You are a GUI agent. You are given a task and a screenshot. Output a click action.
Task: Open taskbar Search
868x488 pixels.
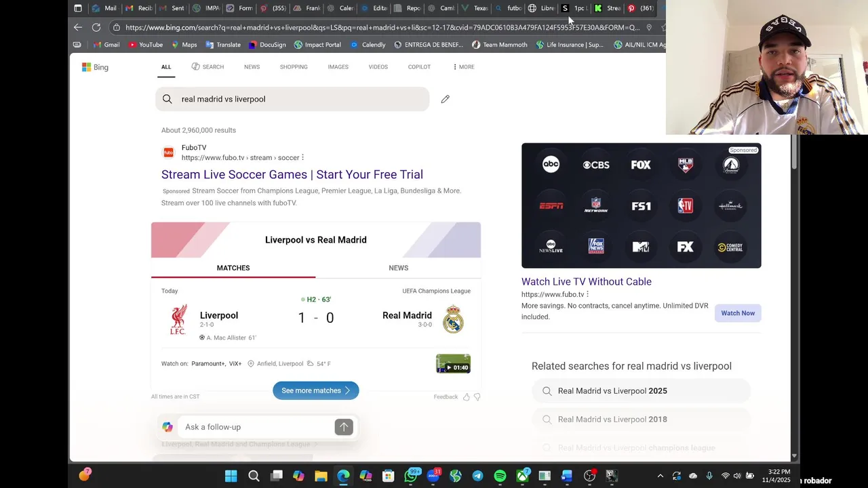click(x=254, y=476)
